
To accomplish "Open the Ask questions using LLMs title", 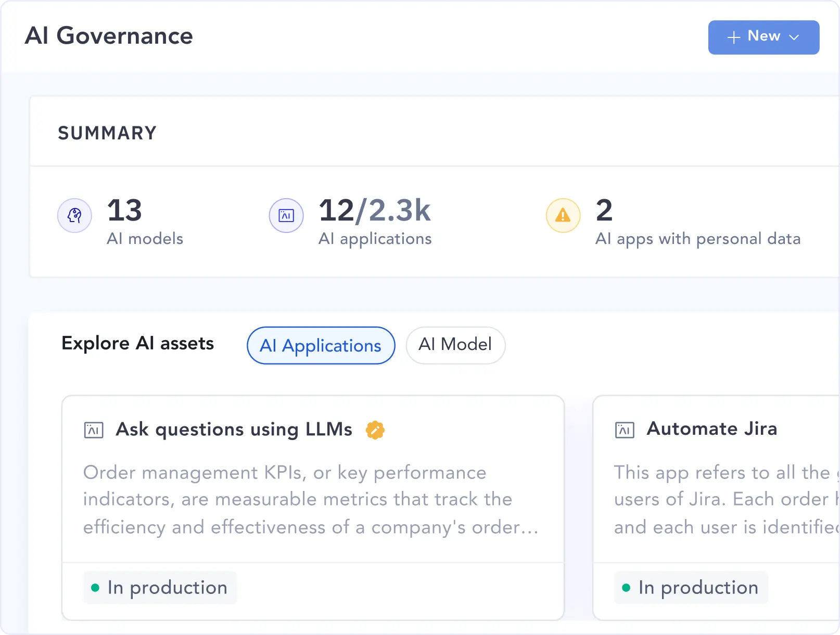I will 234,430.
